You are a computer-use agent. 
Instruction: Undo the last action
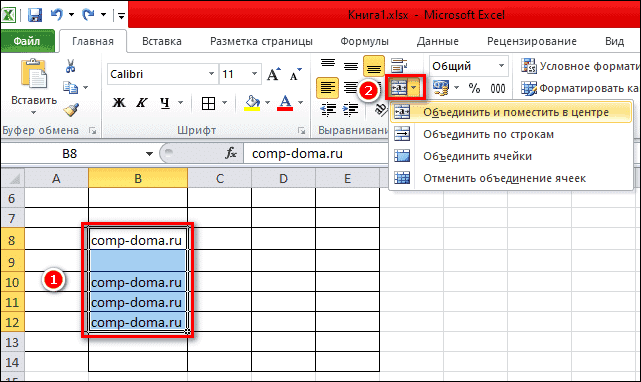coord(56,15)
